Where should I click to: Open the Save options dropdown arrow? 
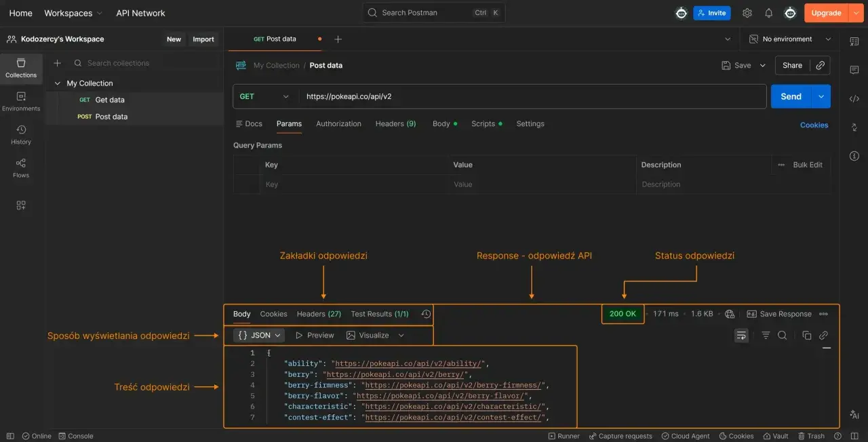click(762, 65)
